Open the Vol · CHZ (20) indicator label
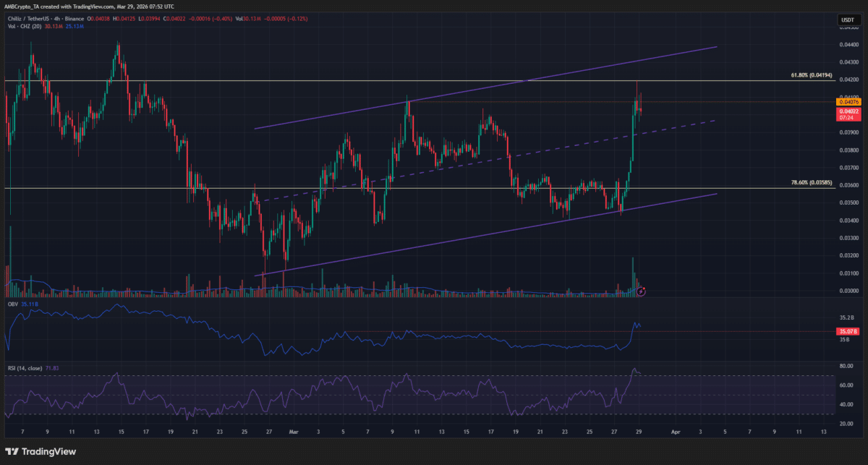 click(x=25, y=26)
